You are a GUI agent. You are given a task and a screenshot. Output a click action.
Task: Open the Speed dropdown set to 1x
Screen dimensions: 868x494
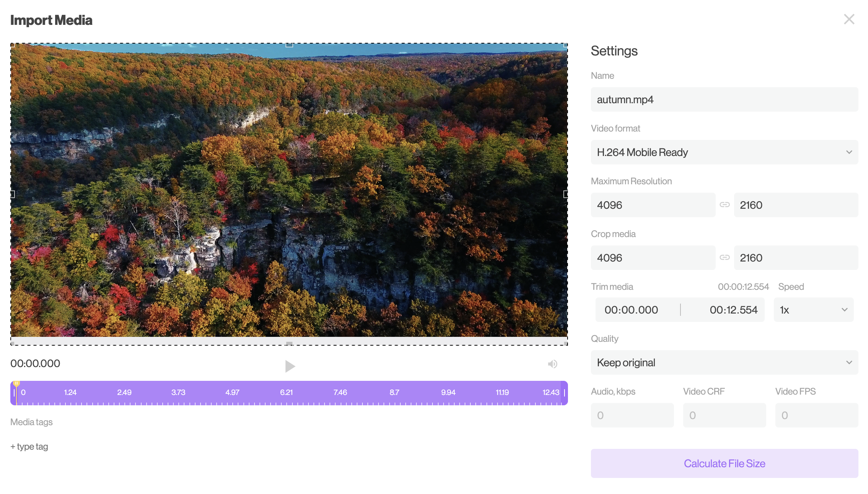(813, 310)
